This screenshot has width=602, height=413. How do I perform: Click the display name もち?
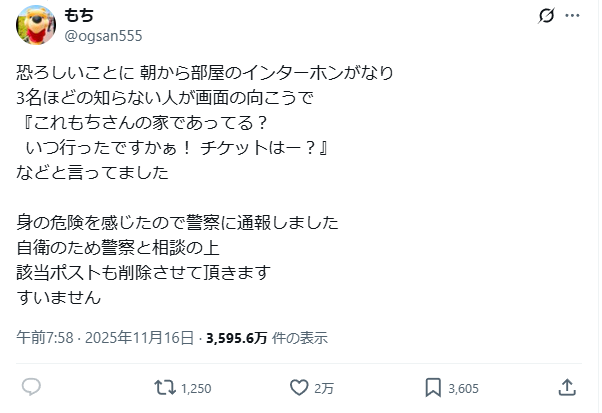[80, 16]
